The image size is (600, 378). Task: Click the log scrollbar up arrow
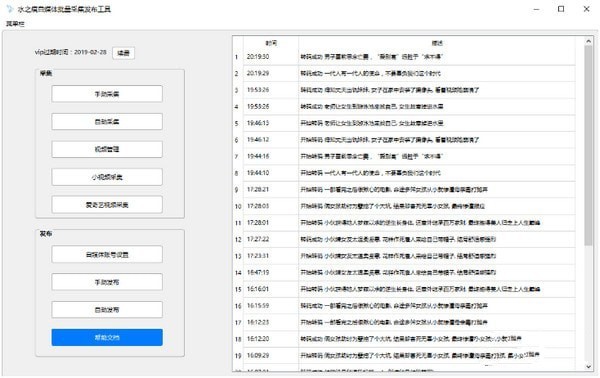point(588,41)
